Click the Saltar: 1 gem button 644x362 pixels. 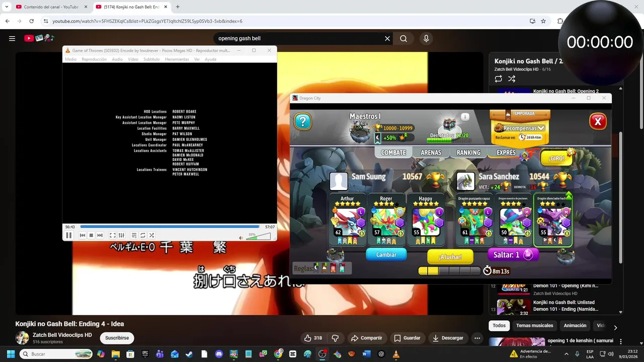click(513, 255)
